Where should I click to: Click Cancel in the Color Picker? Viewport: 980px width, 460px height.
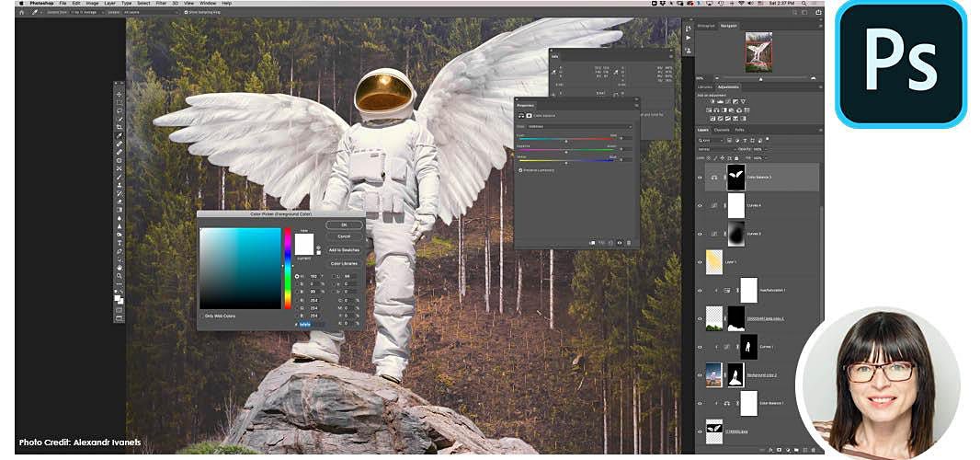[344, 236]
